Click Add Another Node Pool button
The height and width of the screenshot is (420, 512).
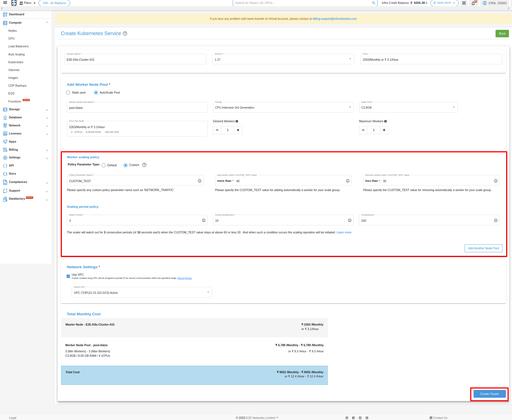pyautogui.click(x=484, y=248)
